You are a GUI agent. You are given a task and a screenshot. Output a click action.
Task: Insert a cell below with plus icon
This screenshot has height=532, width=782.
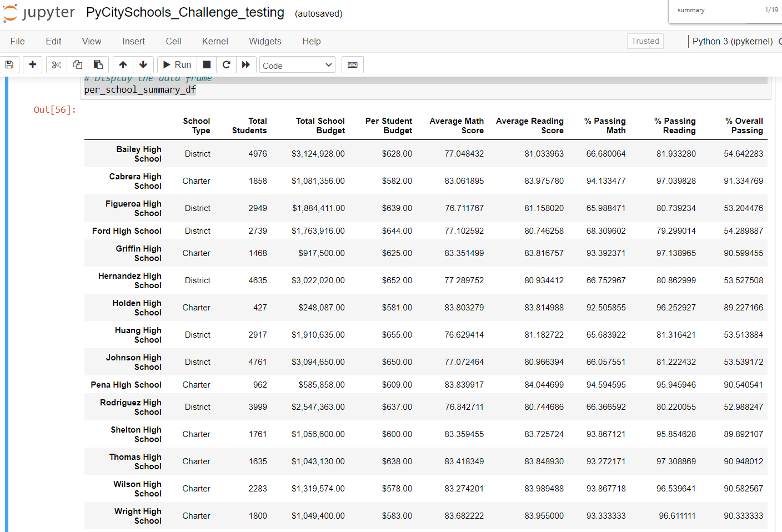[33, 65]
